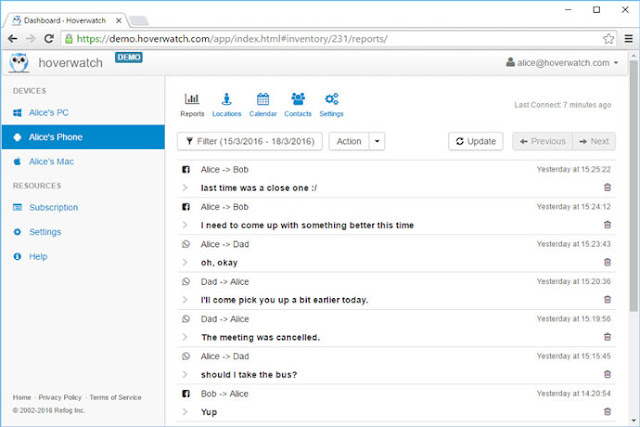This screenshot has height=427, width=640.
Task: Click the page vertical scrollbar
Action: [x=633, y=186]
